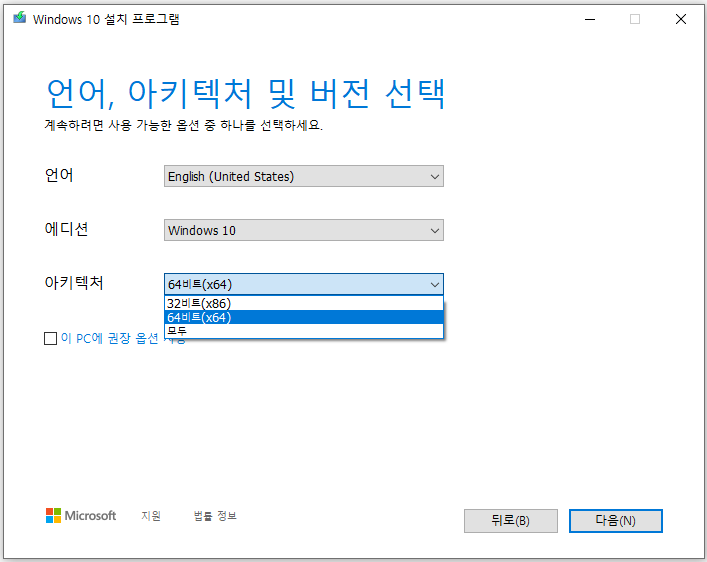Click the Windows 10 setup title bar icon
Screen dimensions: 707x562
click(19, 18)
